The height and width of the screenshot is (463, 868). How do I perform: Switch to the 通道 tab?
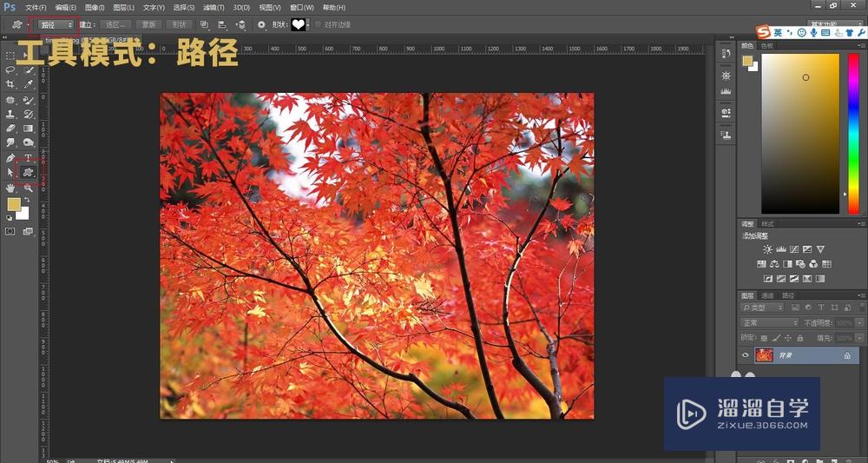(x=767, y=295)
